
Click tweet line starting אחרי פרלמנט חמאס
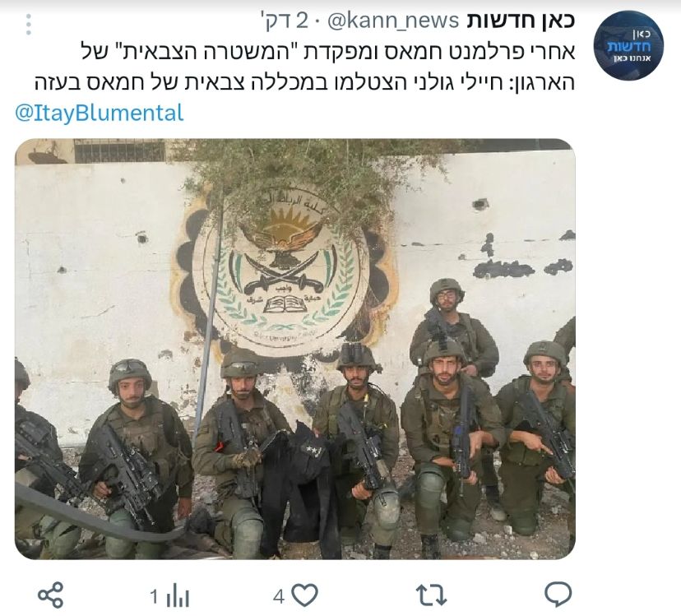(x=329, y=52)
